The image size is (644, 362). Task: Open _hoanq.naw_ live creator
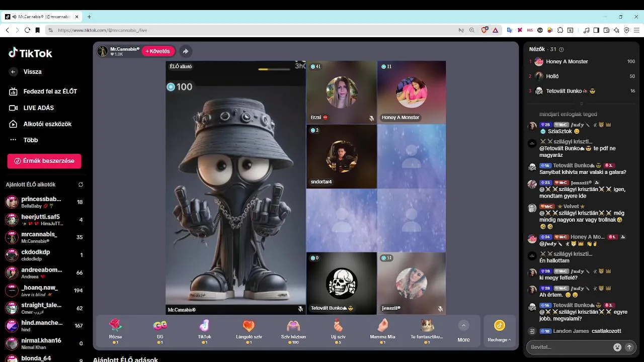(44, 291)
